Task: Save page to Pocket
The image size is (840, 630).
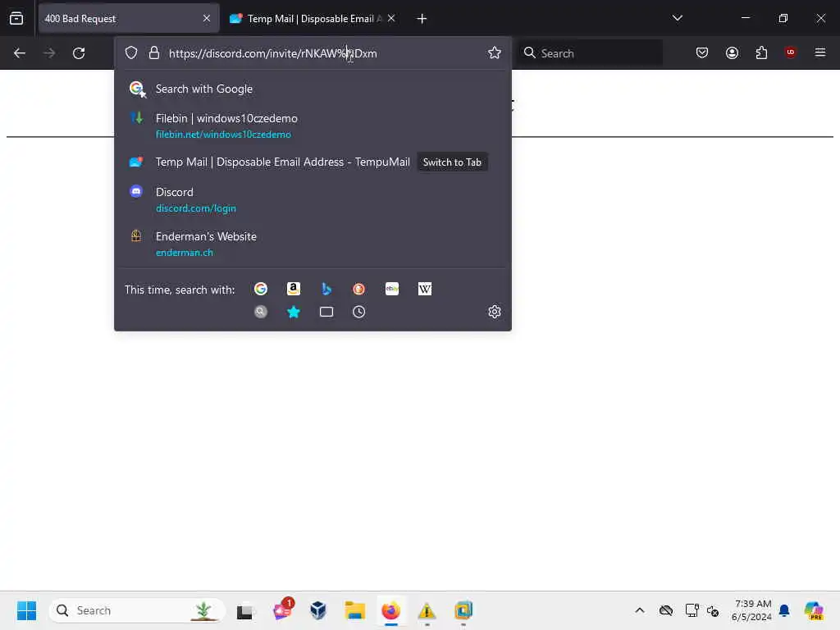Action: pyautogui.click(x=702, y=52)
